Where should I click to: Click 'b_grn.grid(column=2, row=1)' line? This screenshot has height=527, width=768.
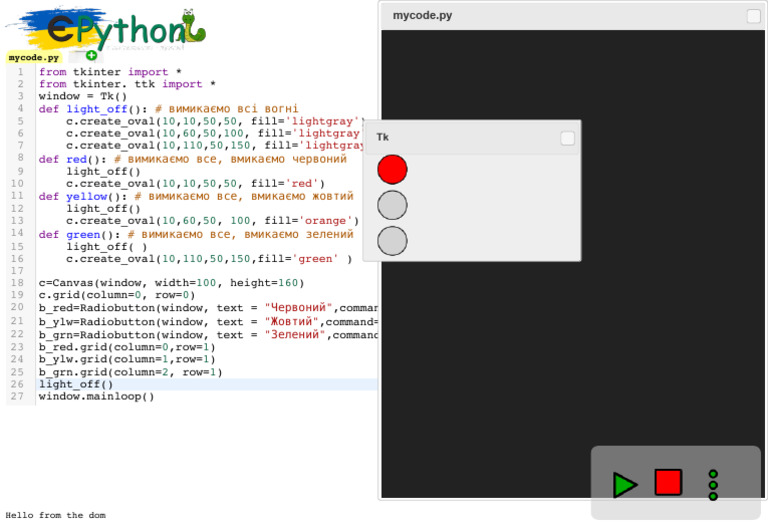131,372
